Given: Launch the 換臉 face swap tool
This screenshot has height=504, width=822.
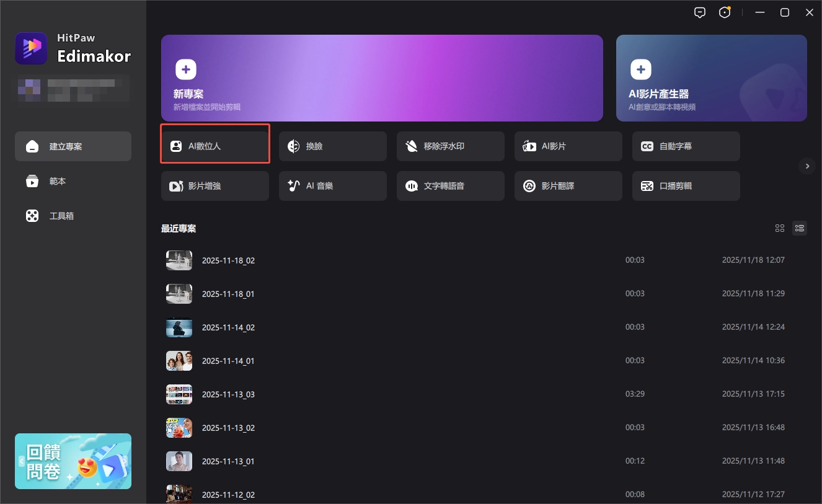Looking at the screenshot, I should (332, 146).
